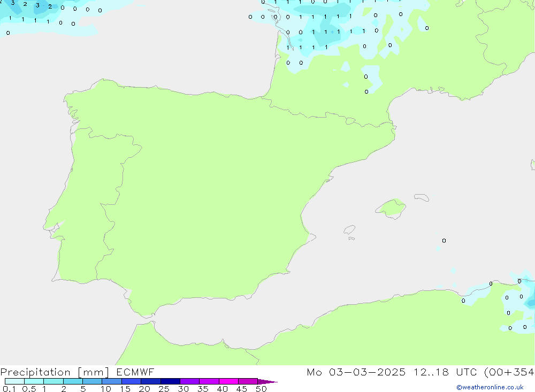Select the 25–30 mm navy legend swatch
This screenshot has width=535, height=392.
170,381
